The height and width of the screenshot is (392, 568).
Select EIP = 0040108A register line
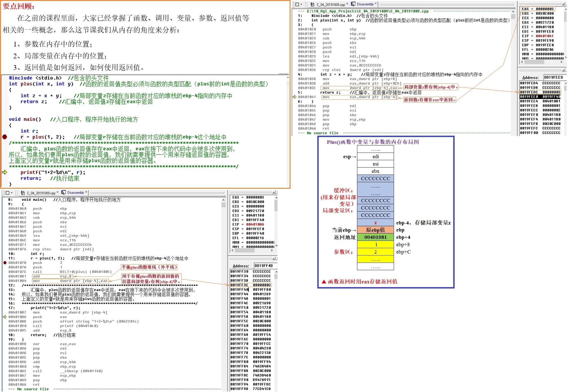[x=248, y=224]
